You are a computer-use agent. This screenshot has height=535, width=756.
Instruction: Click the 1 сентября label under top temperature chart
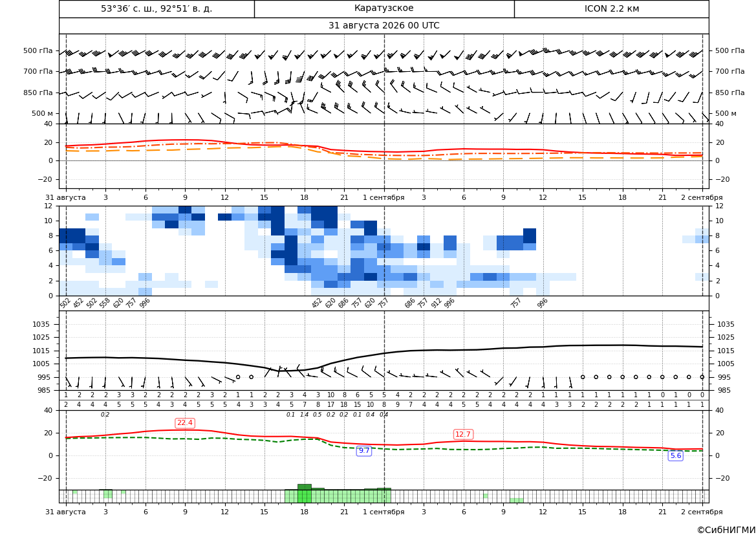(383, 197)
